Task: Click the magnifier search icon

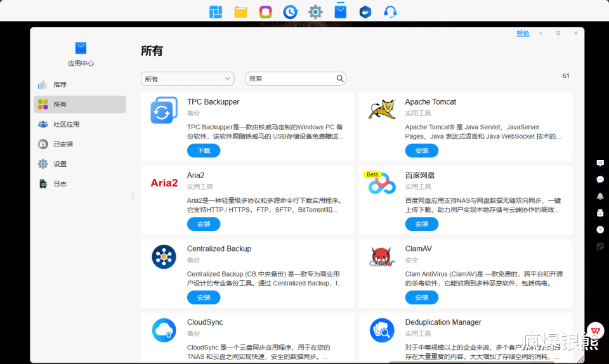Action: point(340,79)
